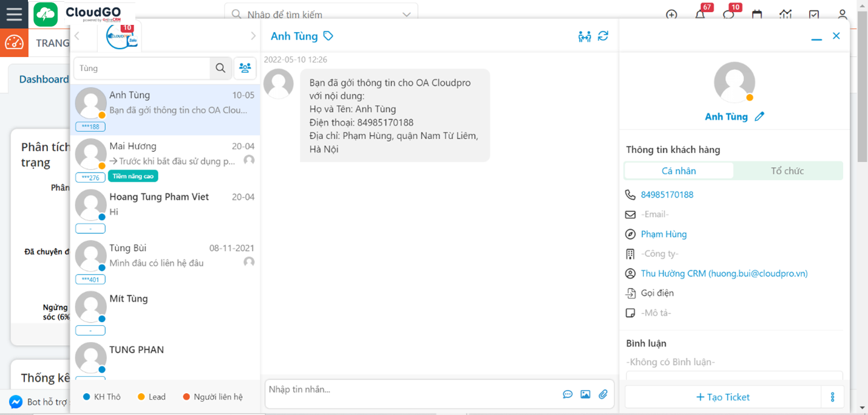The height and width of the screenshot is (415, 868).
Task: Open the notifications bell with 67 alerts
Action: point(700,14)
